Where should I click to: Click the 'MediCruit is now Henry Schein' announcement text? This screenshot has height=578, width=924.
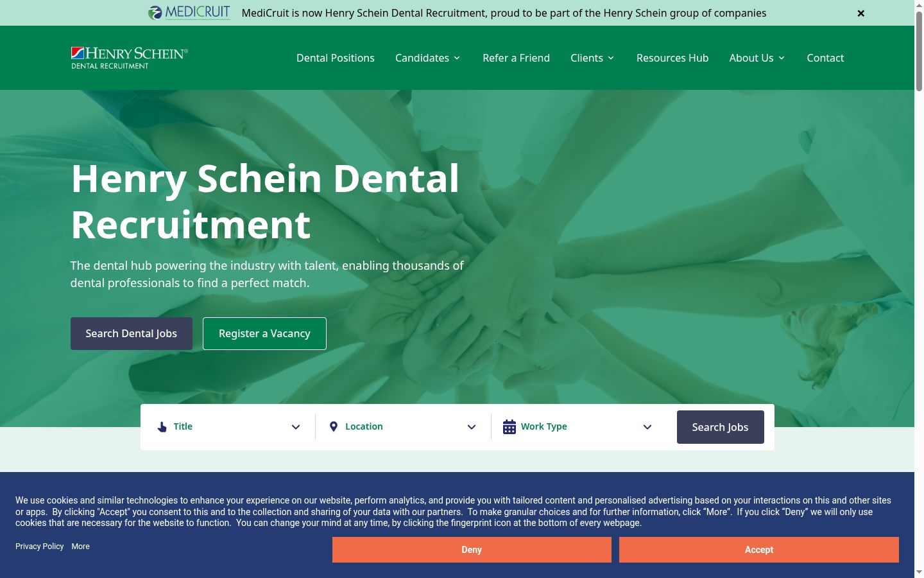coord(504,13)
